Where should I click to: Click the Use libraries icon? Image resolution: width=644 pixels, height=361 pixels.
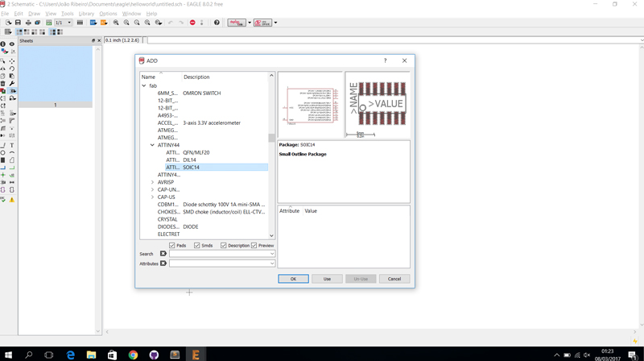[x=80, y=23]
